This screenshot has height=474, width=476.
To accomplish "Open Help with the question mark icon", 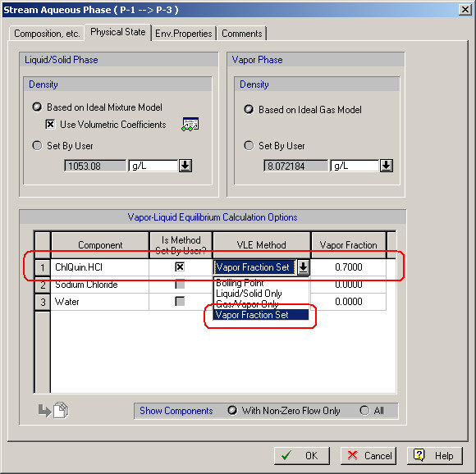I will (x=435, y=455).
